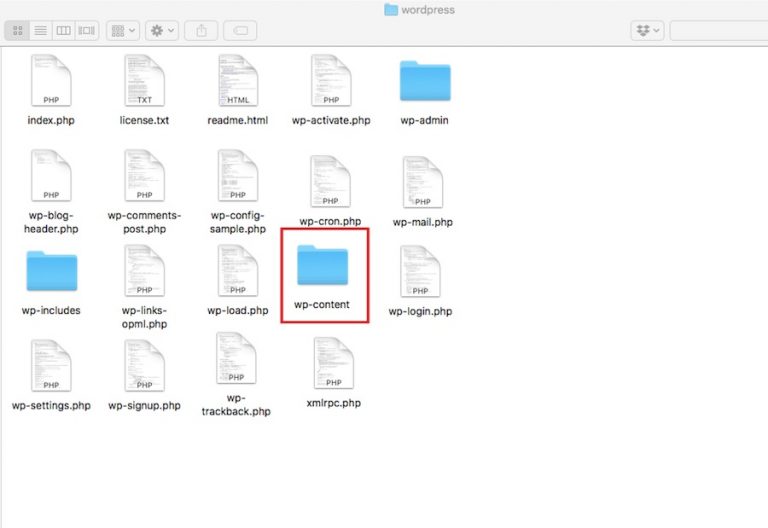Select the wp-config-sample.php file icon
The image size is (768, 528).
pos(238,175)
